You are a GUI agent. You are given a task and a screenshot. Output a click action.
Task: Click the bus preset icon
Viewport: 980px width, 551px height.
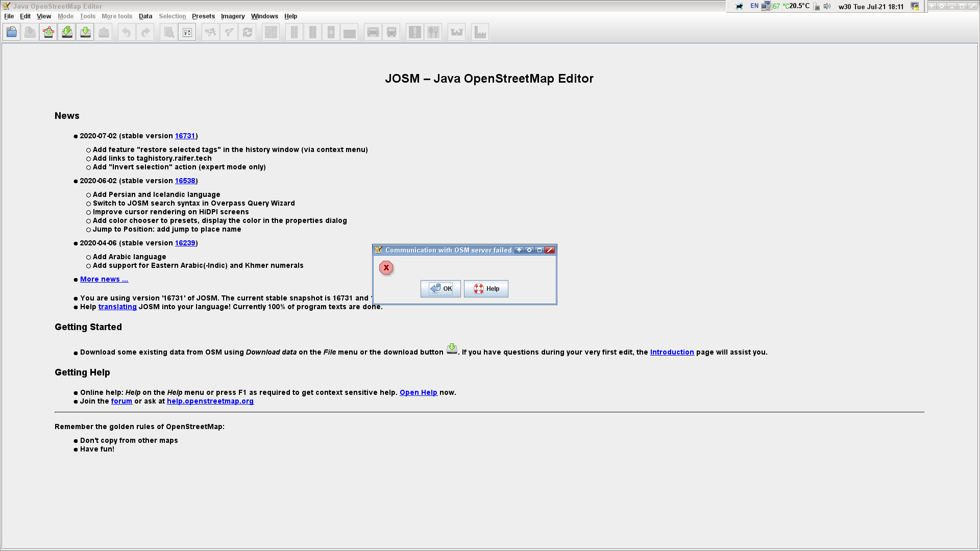(x=391, y=32)
